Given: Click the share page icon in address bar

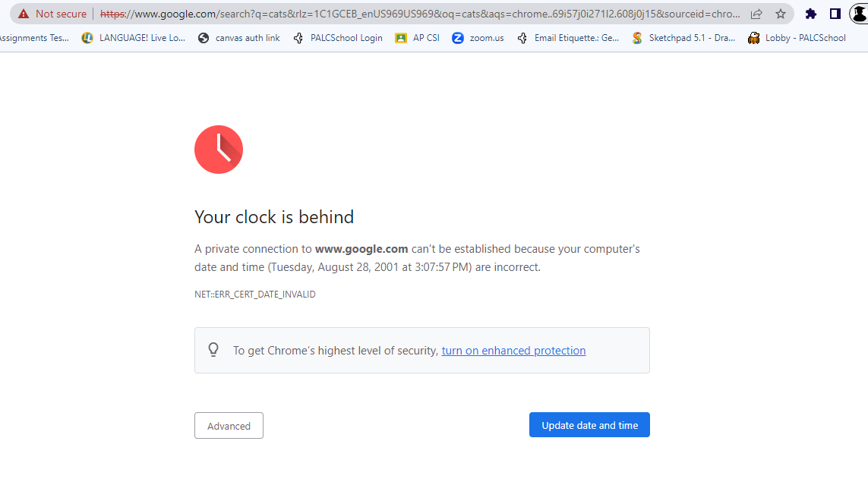Looking at the screenshot, I should [756, 14].
